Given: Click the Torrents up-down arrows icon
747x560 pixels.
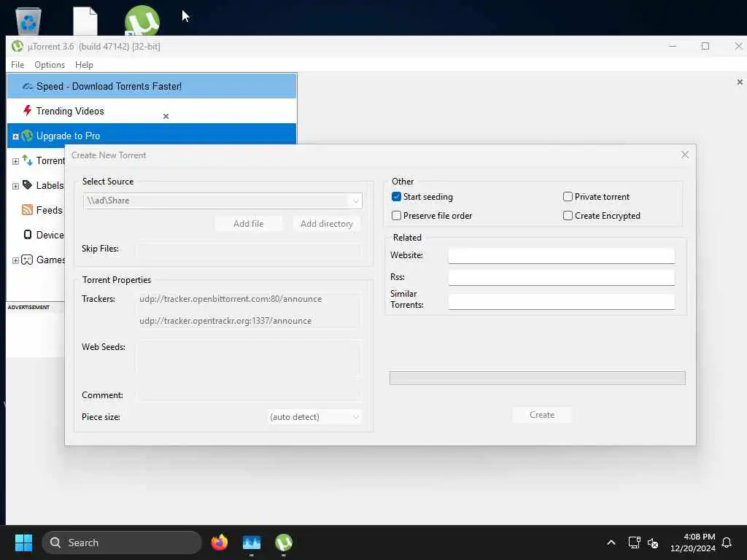Looking at the screenshot, I should (27, 160).
